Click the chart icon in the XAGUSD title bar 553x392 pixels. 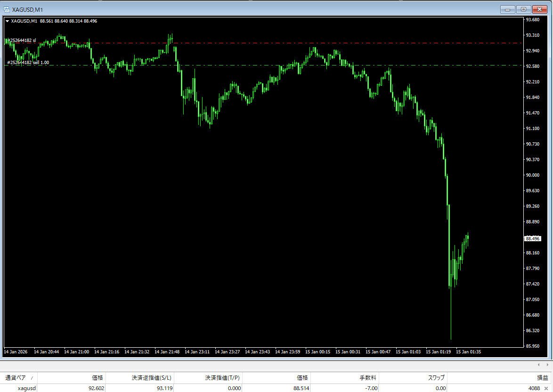7,9
